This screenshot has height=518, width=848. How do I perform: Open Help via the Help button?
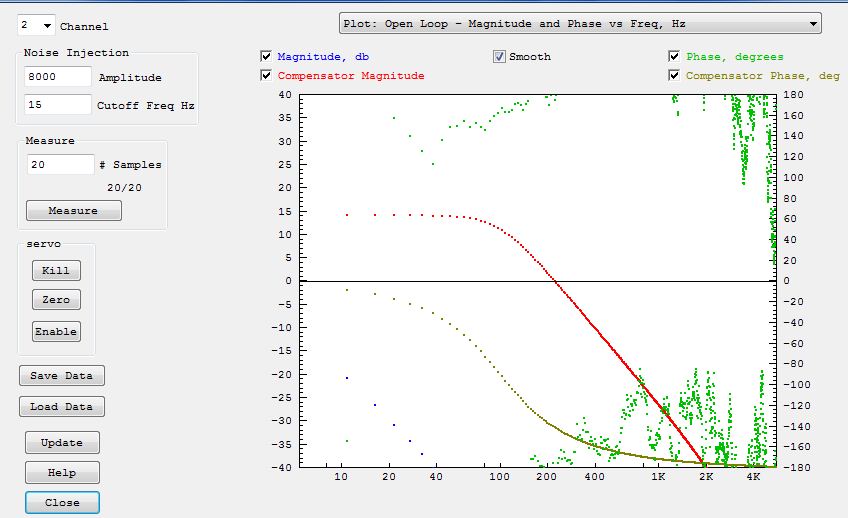[x=62, y=472]
